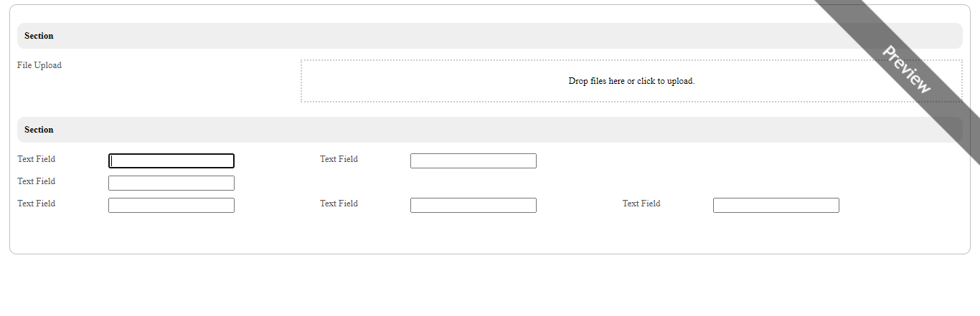Click the third row left Text Field input

coord(171,206)
